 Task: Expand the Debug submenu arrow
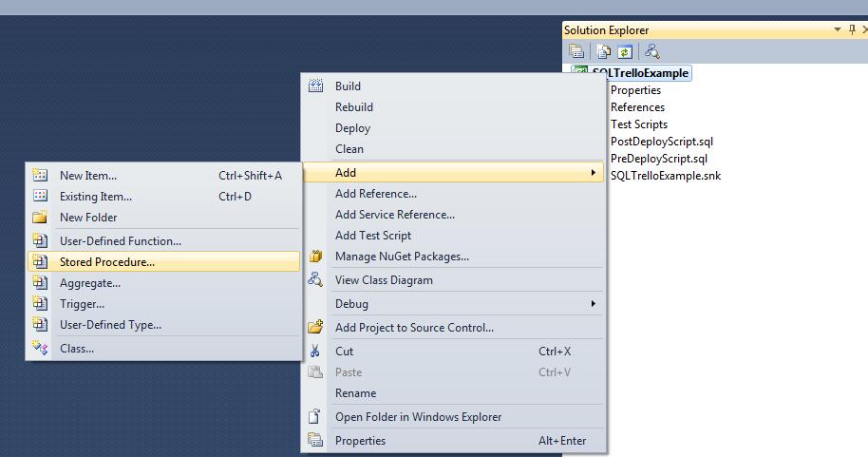(x=594, y=304)
